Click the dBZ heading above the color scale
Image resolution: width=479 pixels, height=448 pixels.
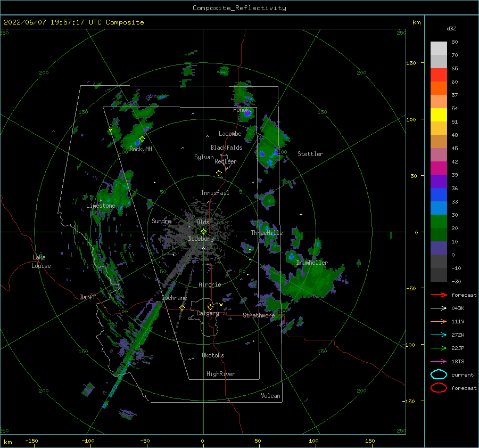pos(451,28)
